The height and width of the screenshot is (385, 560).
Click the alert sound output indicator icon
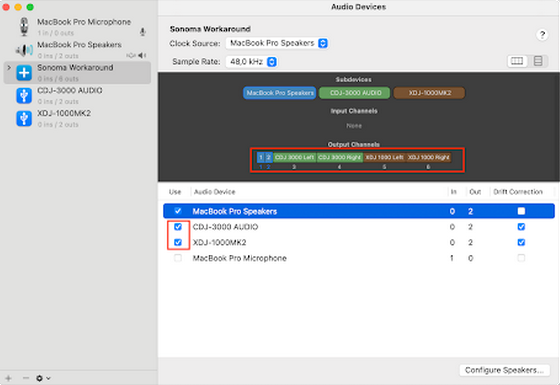[x=131, y=55]
